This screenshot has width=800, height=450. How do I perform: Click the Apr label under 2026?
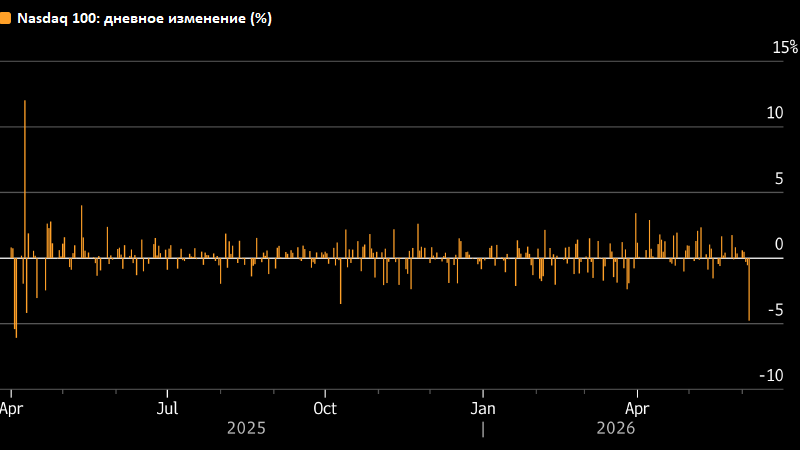click(x=637, y=409)
